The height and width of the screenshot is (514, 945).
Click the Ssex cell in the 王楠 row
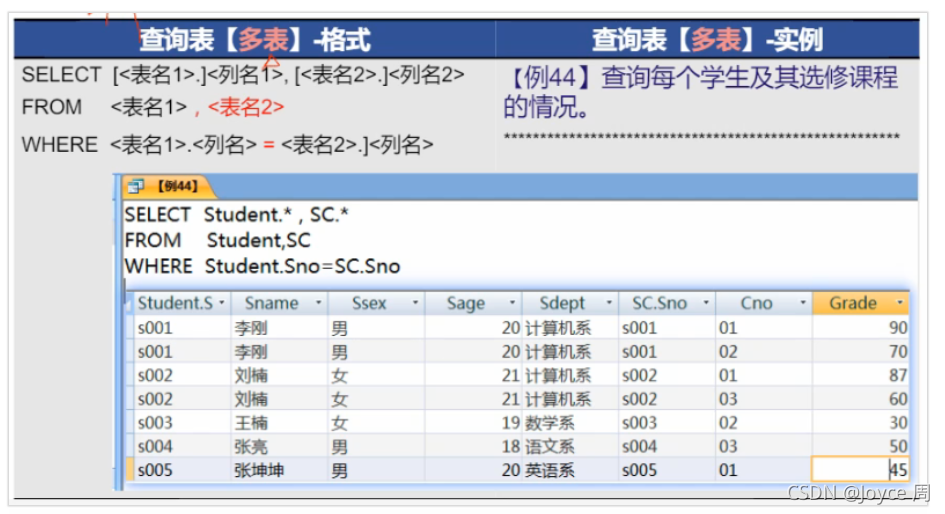point(376,423)
